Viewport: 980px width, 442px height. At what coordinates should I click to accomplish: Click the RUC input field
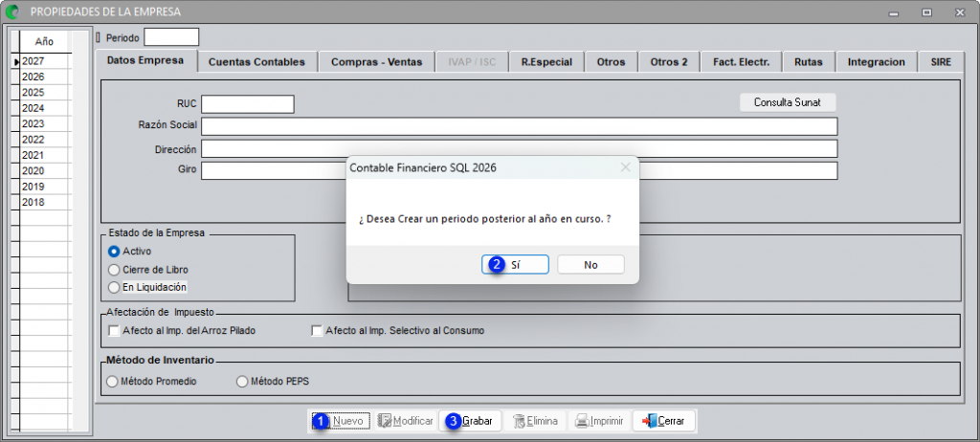tap(248, 104)
